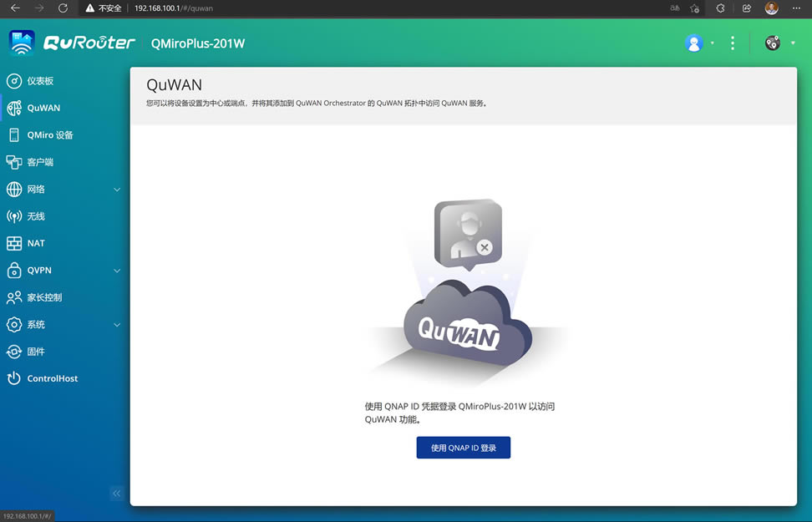Open dropdown arrow beside user avatar
The height and width of the screenshot is (522, 812).
tap(713, 43)
